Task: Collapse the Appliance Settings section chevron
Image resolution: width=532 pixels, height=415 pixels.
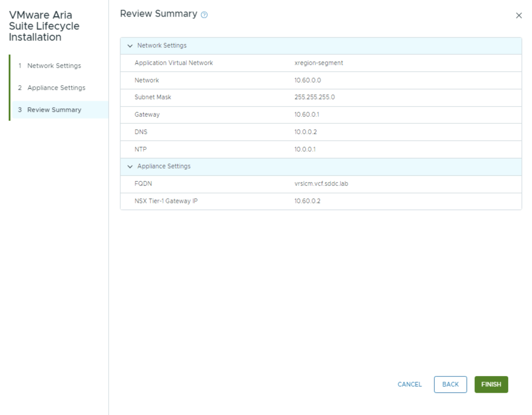Action: tap(130, 166)
